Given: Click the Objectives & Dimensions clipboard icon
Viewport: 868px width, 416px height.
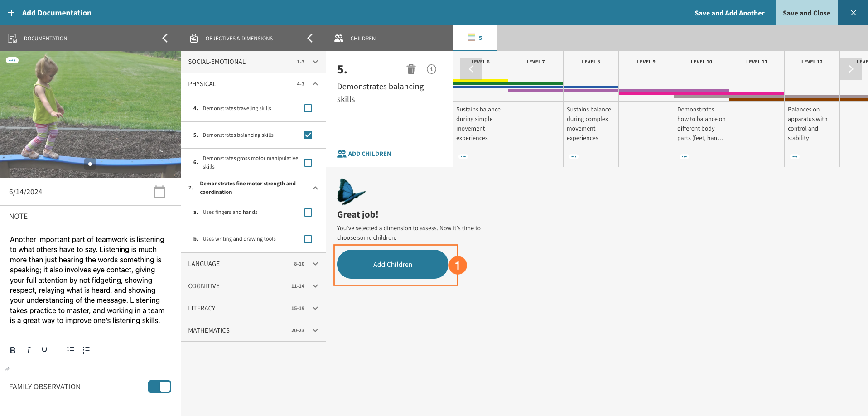Looking at the screenshot, I should tap(194, 38).
